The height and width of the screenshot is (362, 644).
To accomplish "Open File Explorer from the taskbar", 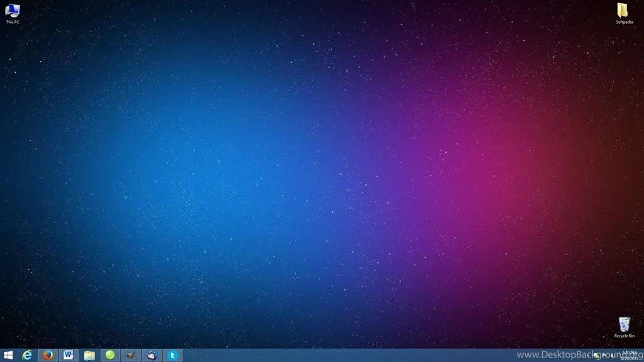I will click(x=89, y=355).
